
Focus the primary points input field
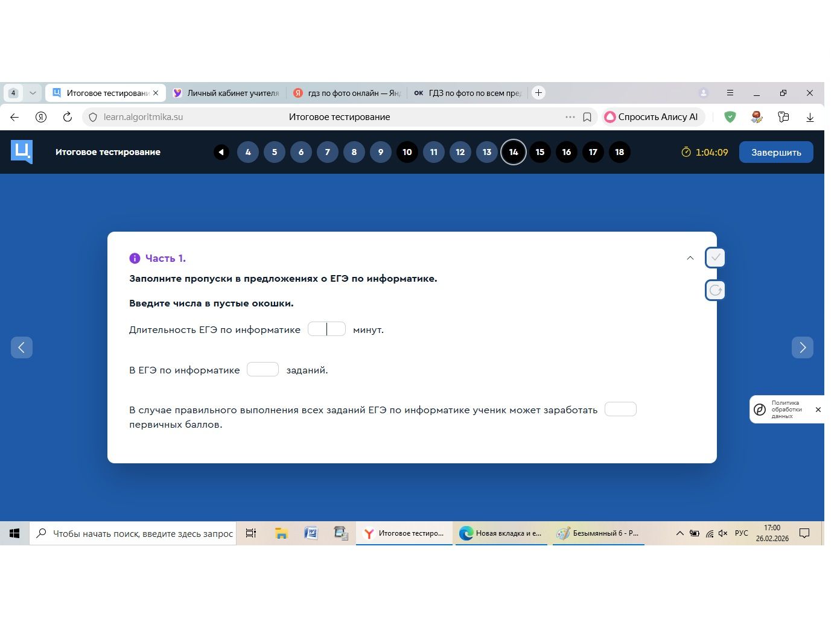pos(620,409)
